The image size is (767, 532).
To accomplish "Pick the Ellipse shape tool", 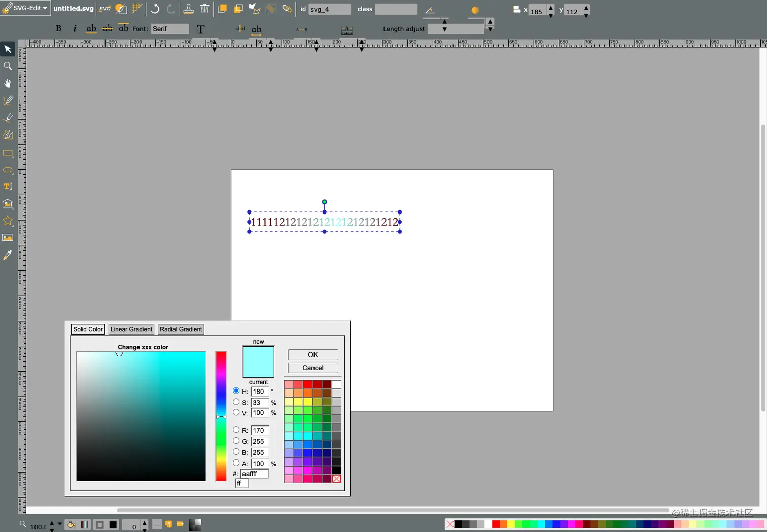I will coord(8,170).
